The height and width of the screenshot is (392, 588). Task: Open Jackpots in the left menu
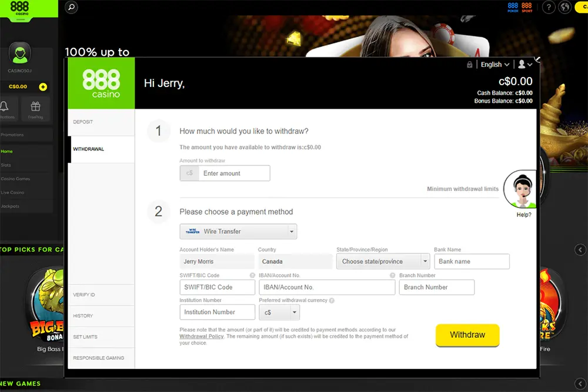tap(26, 206)
